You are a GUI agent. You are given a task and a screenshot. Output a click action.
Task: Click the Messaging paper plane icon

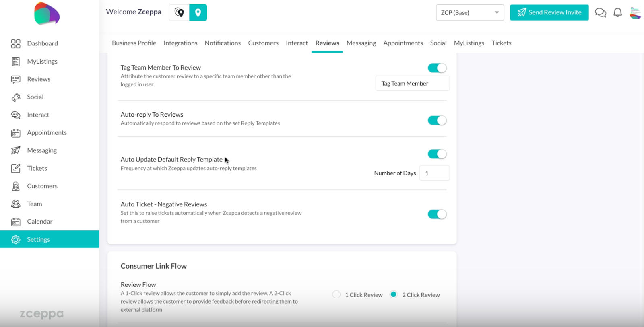[16, 150]
